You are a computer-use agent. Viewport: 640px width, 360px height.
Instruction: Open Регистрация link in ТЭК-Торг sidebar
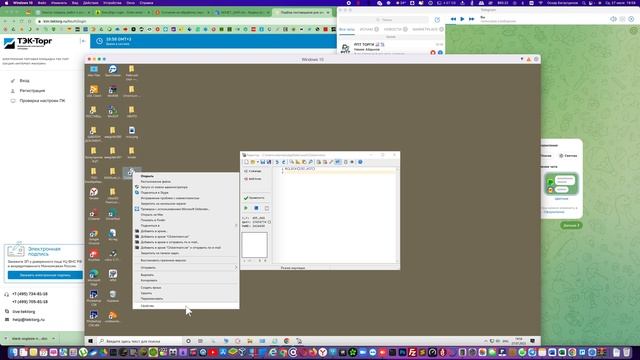coord(32,91)
